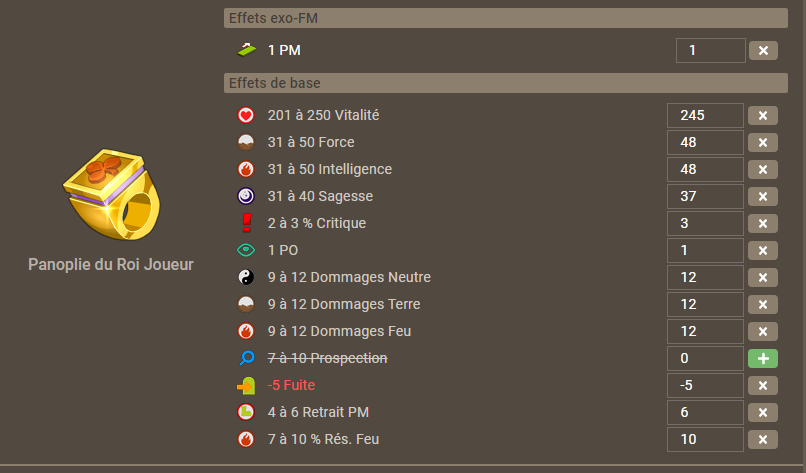The width and height of the screenshot is (806, 473).
Task: Click the Dommages Neutre yin-yang icon
Action: click(x=246, y=277)
